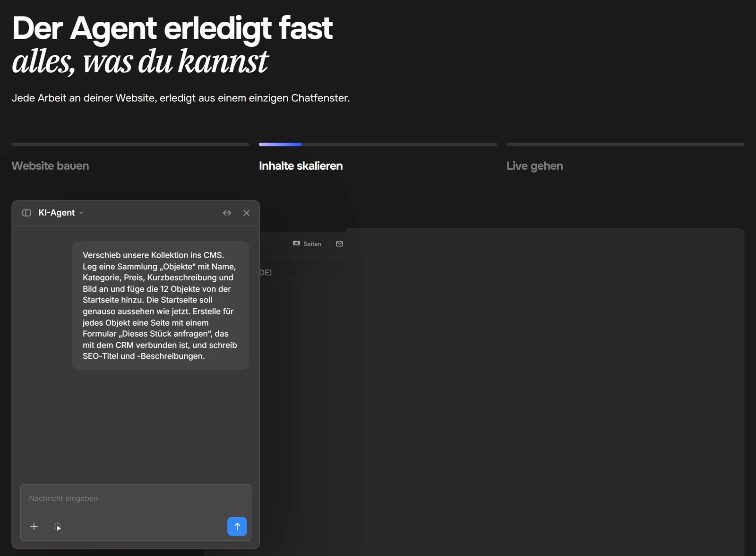Open the Seiten pages item
The width and height of the screenshot is (756, 556).
307,244
